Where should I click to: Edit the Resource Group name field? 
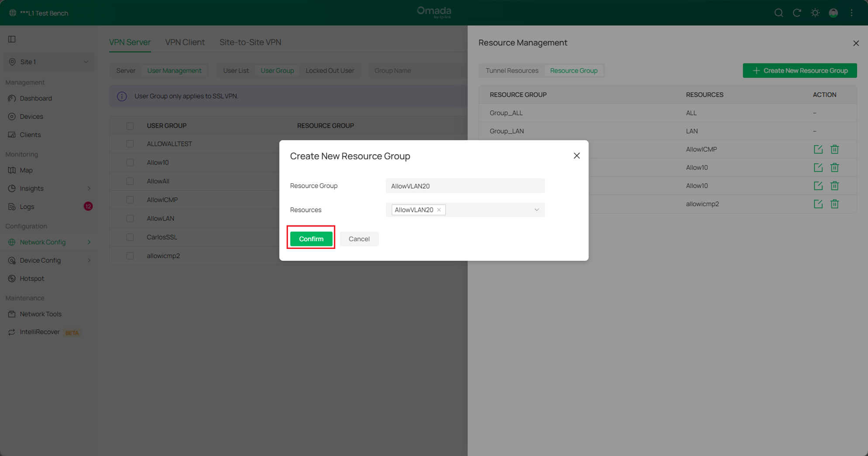[465, 186]
